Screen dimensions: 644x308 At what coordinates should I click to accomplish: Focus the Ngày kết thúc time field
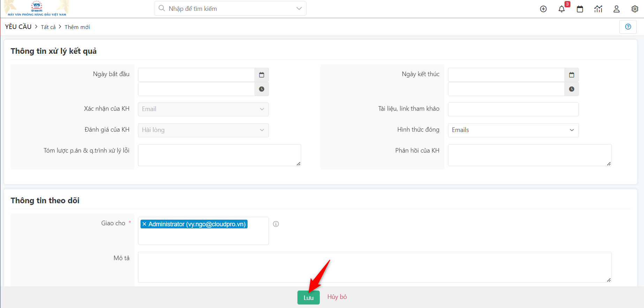(x=506, y=89)
